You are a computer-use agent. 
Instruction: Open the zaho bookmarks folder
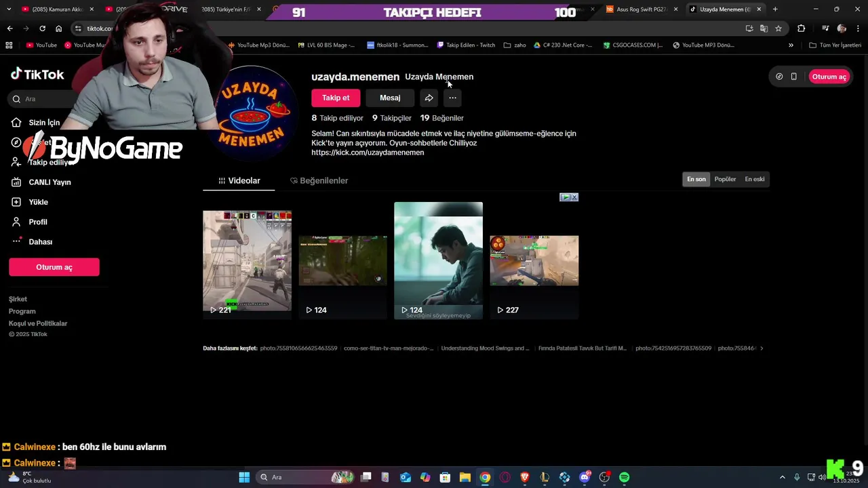[x=515, y=45]
